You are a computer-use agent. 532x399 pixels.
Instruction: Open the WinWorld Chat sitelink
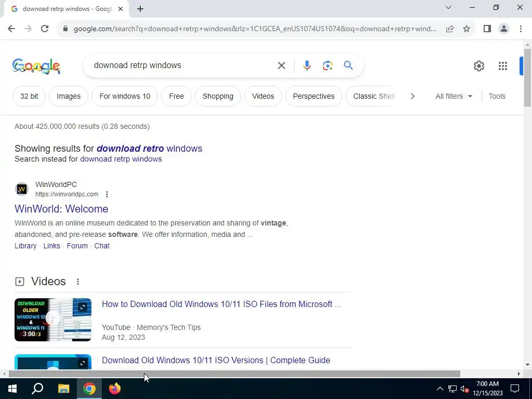point(102,246)
